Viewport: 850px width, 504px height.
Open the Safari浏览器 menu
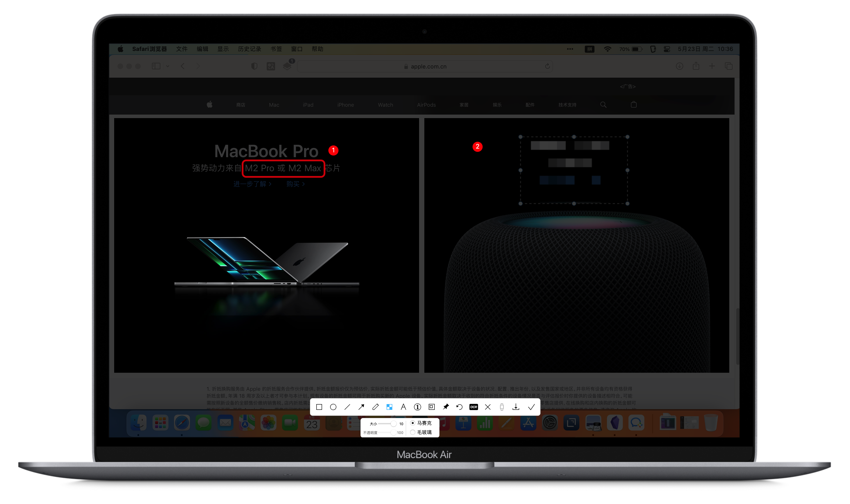(149, 49)
